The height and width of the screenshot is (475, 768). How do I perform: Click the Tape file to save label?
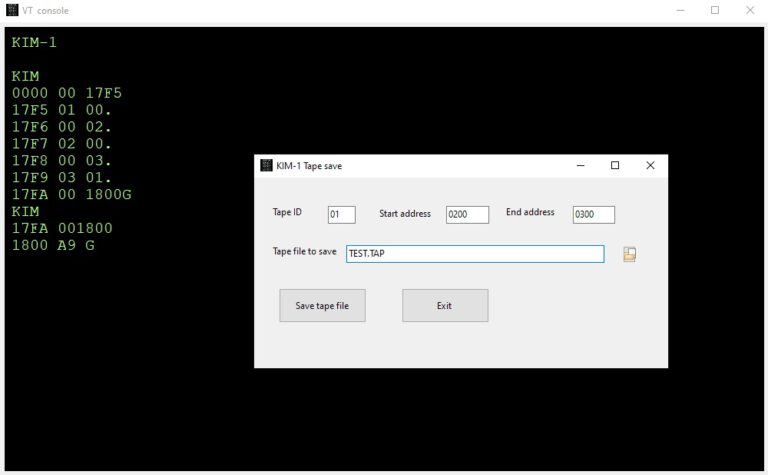click(304, 252)
